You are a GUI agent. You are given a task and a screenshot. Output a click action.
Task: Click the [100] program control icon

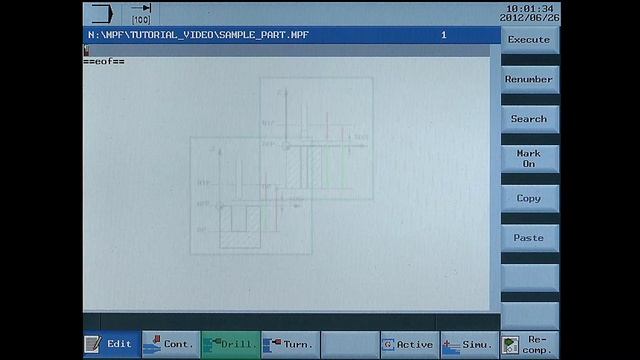pos(141,14)
